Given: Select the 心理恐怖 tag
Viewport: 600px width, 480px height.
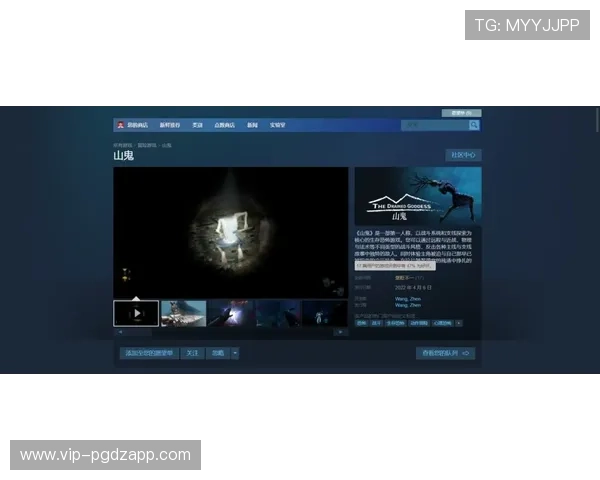Looking at the screenshot, I should pos(442,323).
